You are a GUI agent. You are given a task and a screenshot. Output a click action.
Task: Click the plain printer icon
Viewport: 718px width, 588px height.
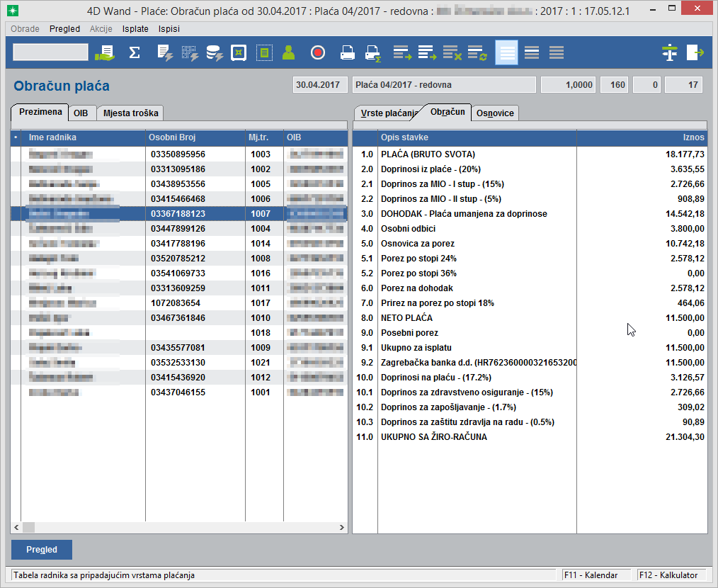348,52
